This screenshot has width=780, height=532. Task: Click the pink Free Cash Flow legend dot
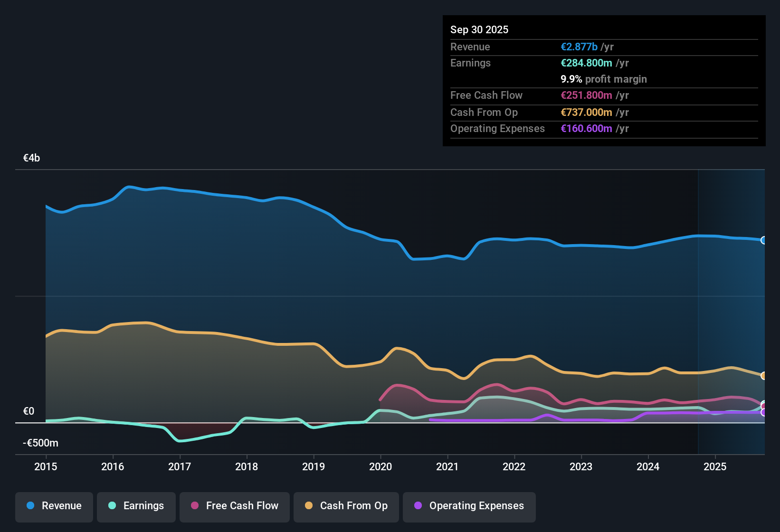(194, 506)
